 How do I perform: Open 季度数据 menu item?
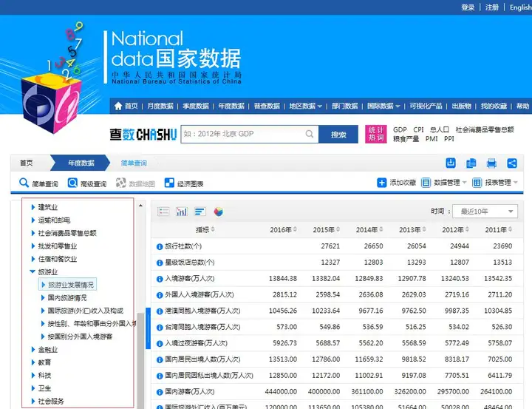pos(196,106)
